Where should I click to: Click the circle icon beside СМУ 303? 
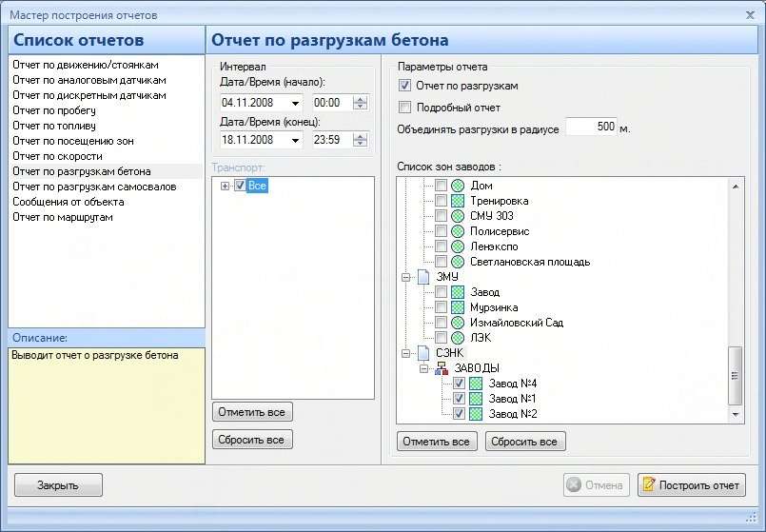[458, 216]
